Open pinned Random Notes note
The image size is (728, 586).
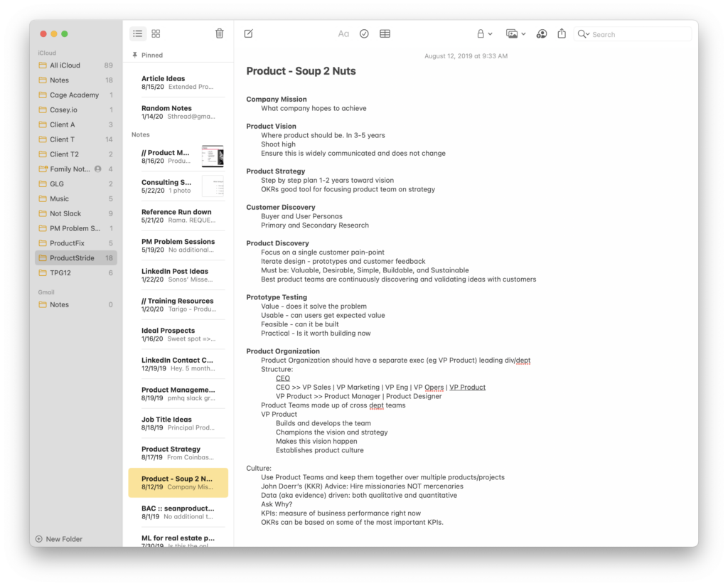pyautogui.click(x=178, y=112)
